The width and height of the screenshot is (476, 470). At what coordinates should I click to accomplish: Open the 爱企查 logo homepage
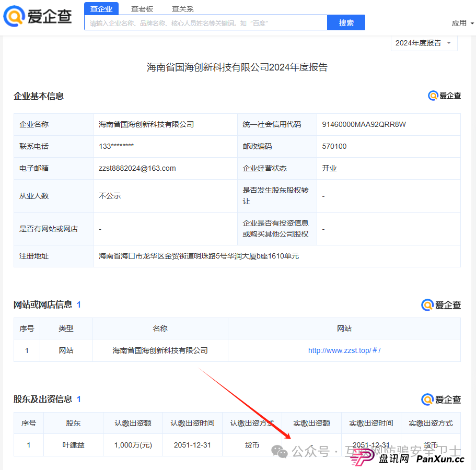click(x=38, y=16)
